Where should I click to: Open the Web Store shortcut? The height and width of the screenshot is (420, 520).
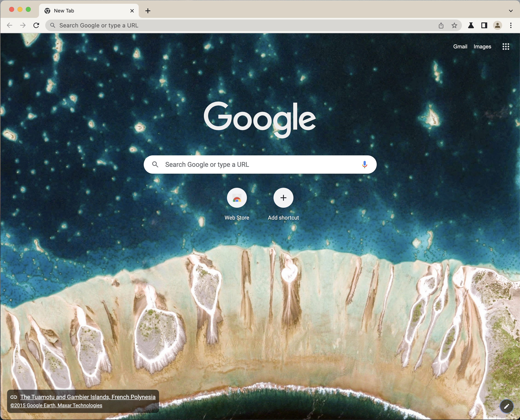tap(237, 198)
